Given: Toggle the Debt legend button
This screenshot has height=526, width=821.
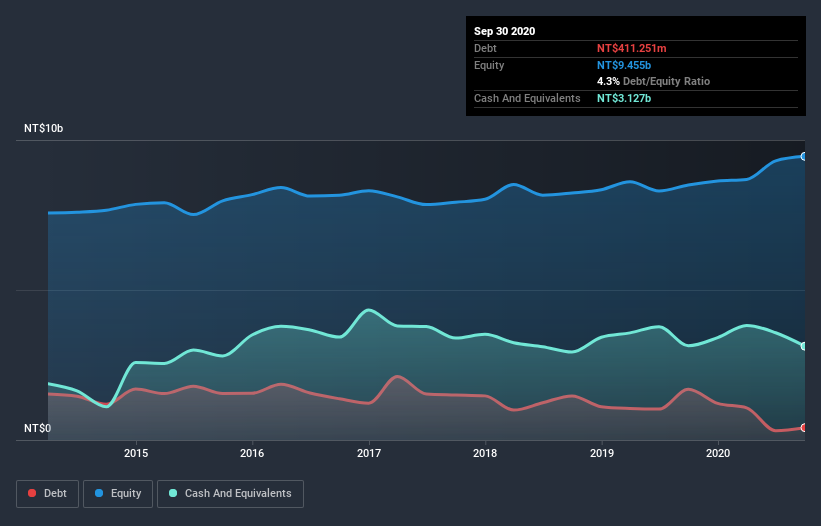Looking at the screenshot, I should (47, 494).
